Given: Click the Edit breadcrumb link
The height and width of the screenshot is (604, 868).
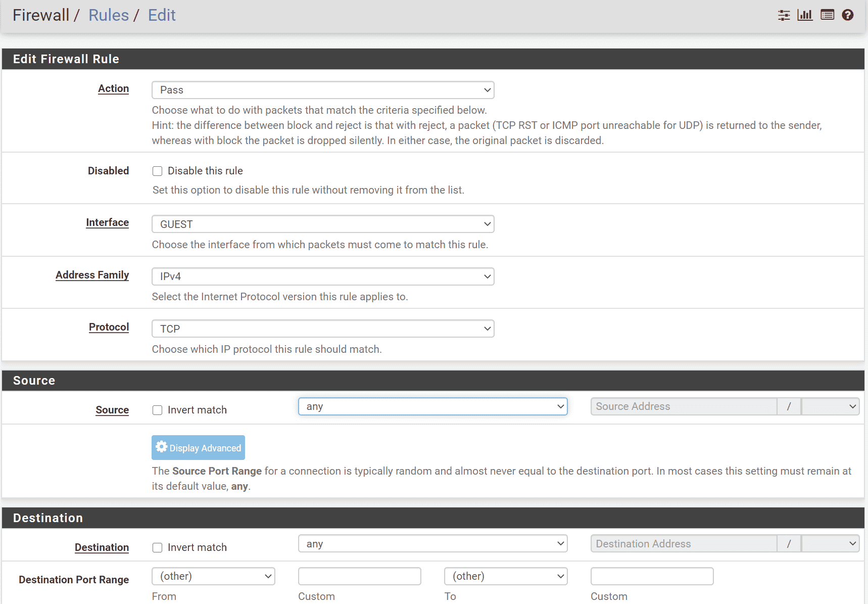Looking at the screenshot, I should point(162,15).
